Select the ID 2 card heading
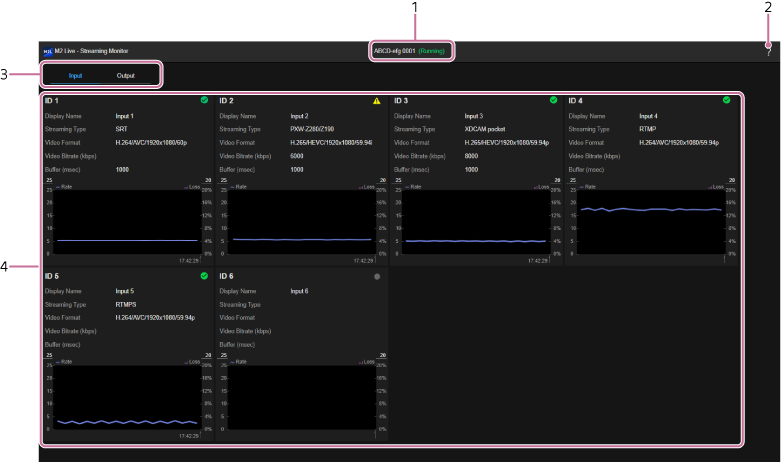 point(226,101)
